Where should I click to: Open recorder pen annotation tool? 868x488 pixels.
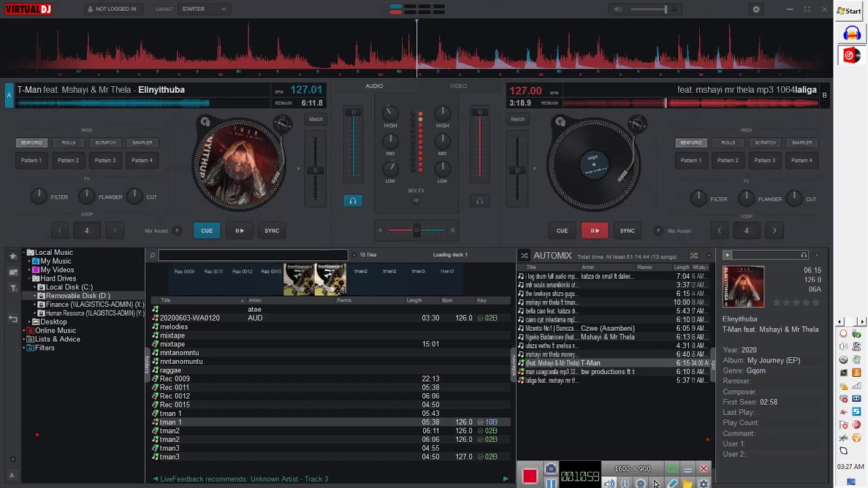tap(672, 483)
